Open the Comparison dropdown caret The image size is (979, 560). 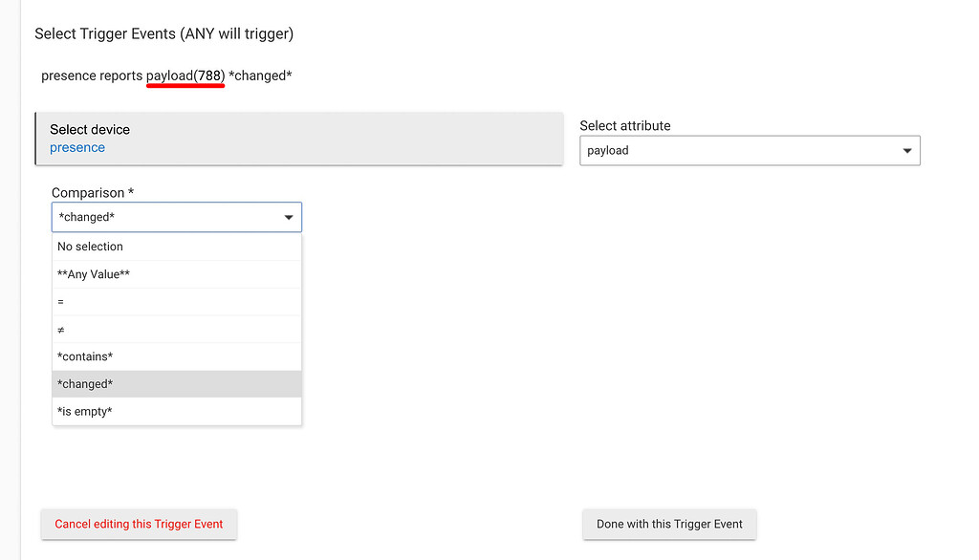click(288, 217)
